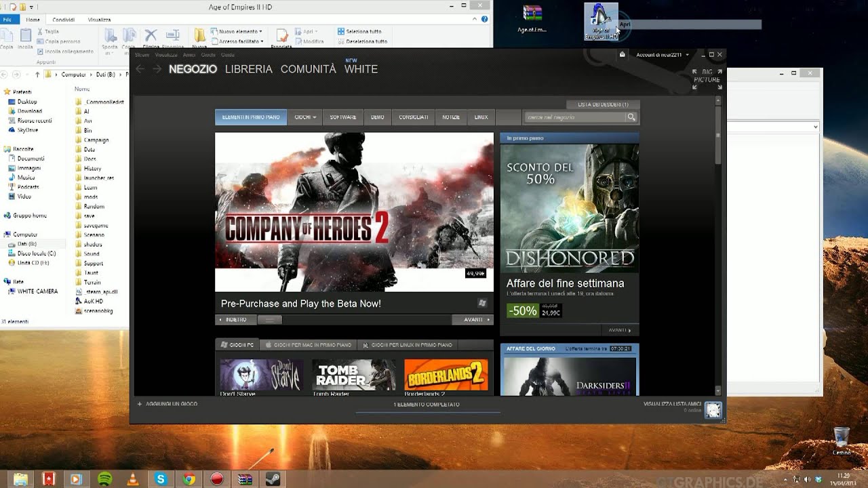This screenshot has width=868, height=488.
Task: Select the Campaign folder in Explorer
Action: coord(92,140)
